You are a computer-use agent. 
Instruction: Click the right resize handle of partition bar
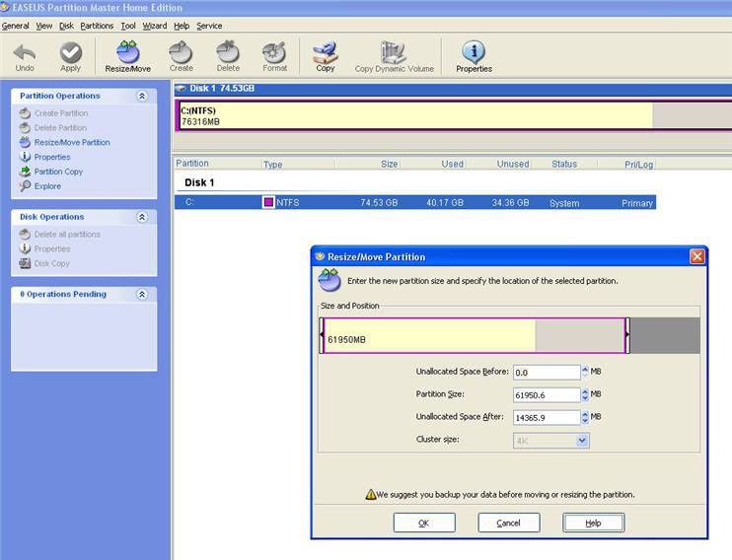pos(627,335)
